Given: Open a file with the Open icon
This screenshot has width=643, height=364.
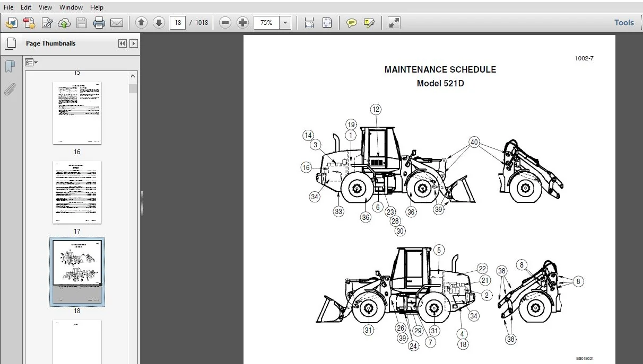Looking at the screenshot, I should tap(12, 23).
